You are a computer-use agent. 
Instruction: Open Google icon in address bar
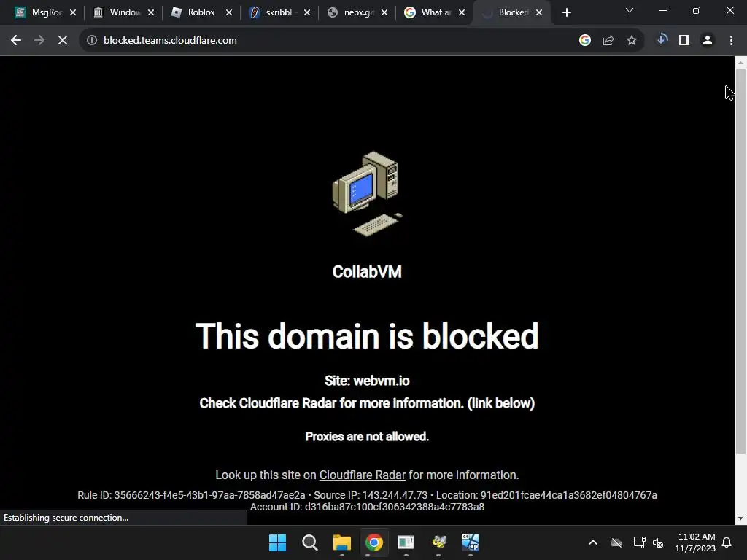point(584,41)
